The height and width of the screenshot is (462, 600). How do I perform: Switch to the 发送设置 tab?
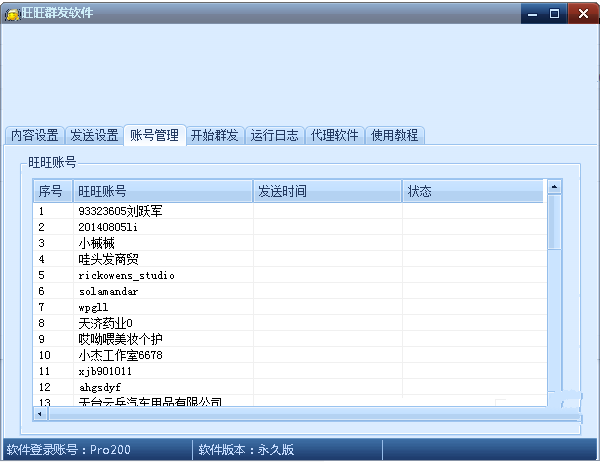click(x=94, y=135)
